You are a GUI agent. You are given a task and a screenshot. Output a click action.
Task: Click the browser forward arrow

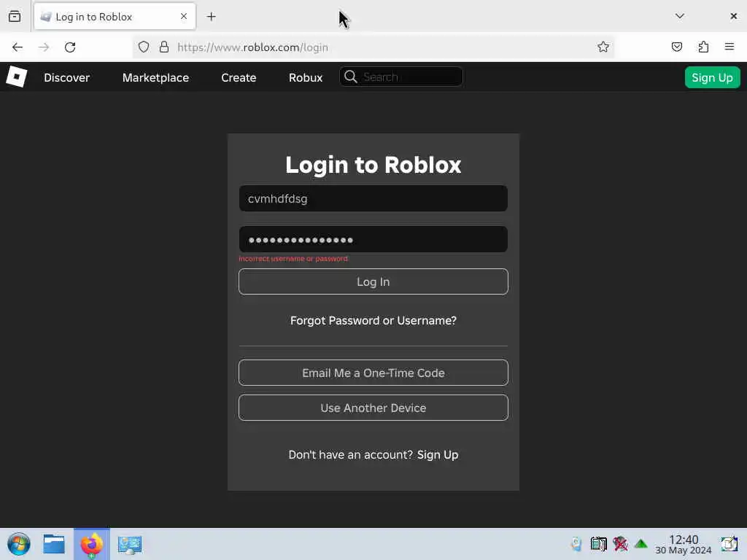point(44,47)
